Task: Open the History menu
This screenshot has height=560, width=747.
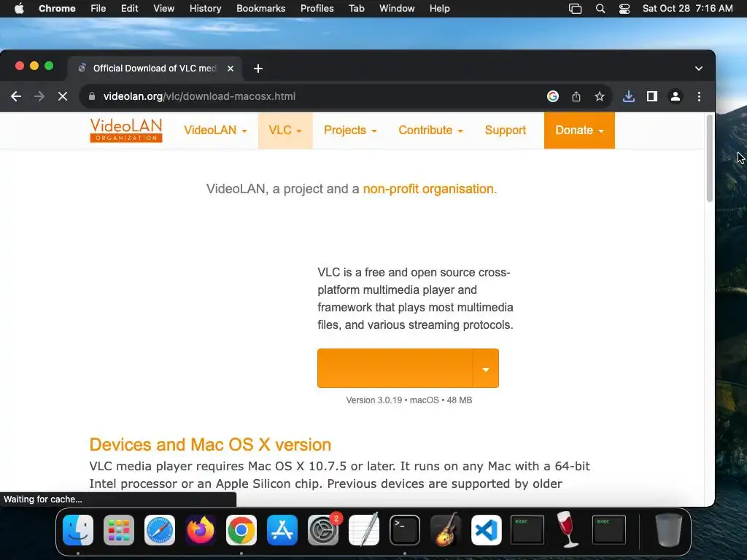Action: pos(205,9)
